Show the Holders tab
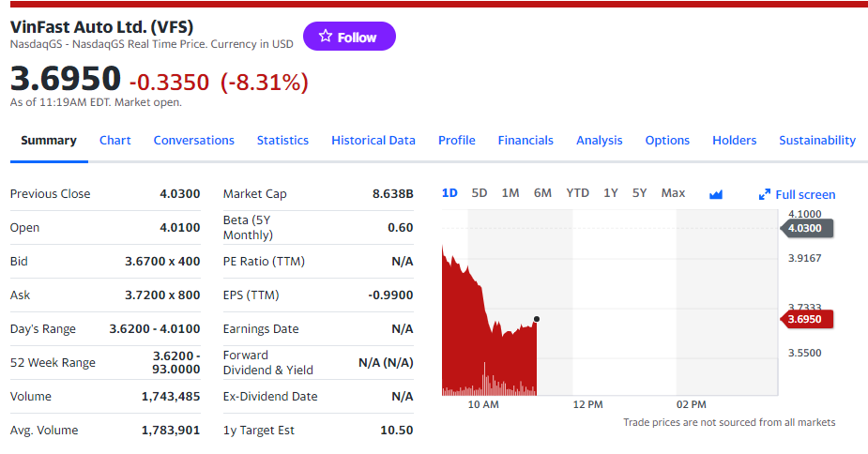 pos(735,140)
